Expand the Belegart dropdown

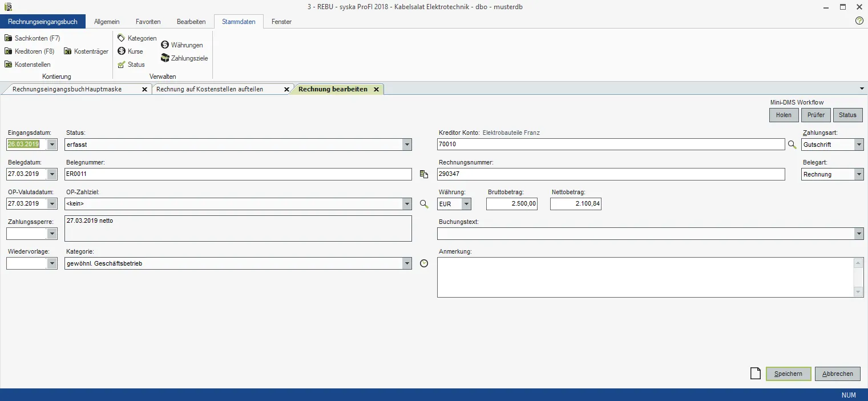859,174
